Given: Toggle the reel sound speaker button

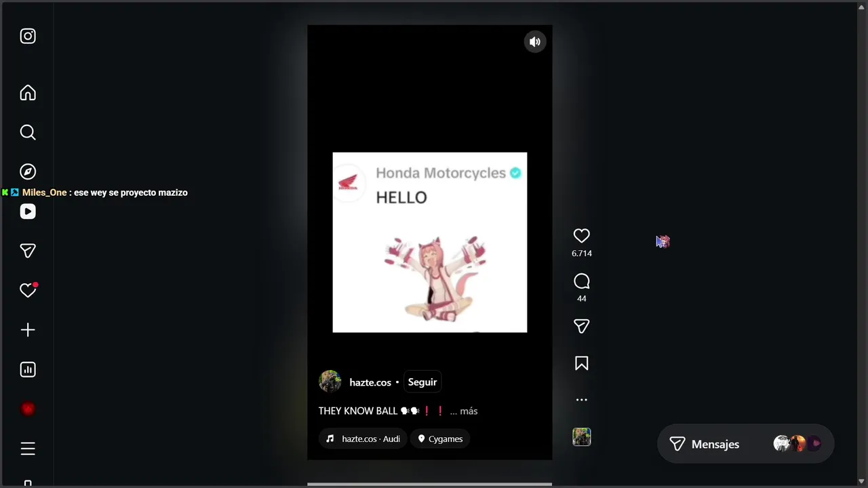Looking at the screenshot, I should tap(535, 42).
